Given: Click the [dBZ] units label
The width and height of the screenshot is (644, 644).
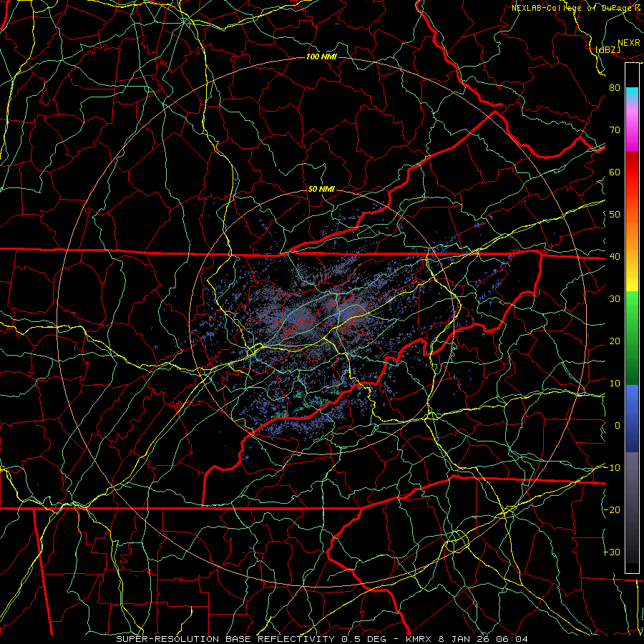Looking at the screenshot, I should pos(608,49).
